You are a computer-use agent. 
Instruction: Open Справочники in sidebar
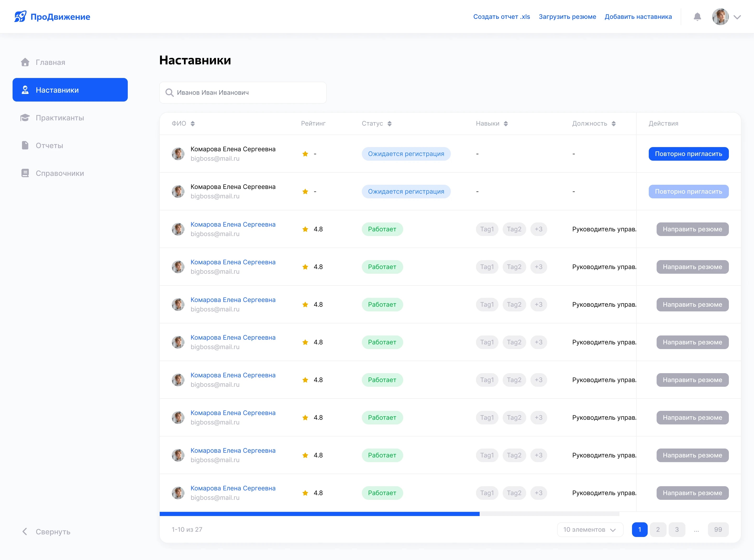click(70, 173)
